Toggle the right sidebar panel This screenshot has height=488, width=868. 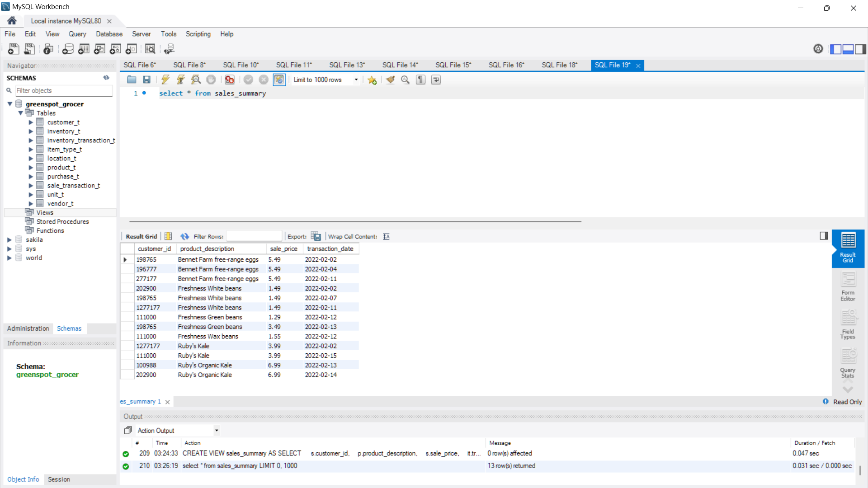[x=860, y=49]
